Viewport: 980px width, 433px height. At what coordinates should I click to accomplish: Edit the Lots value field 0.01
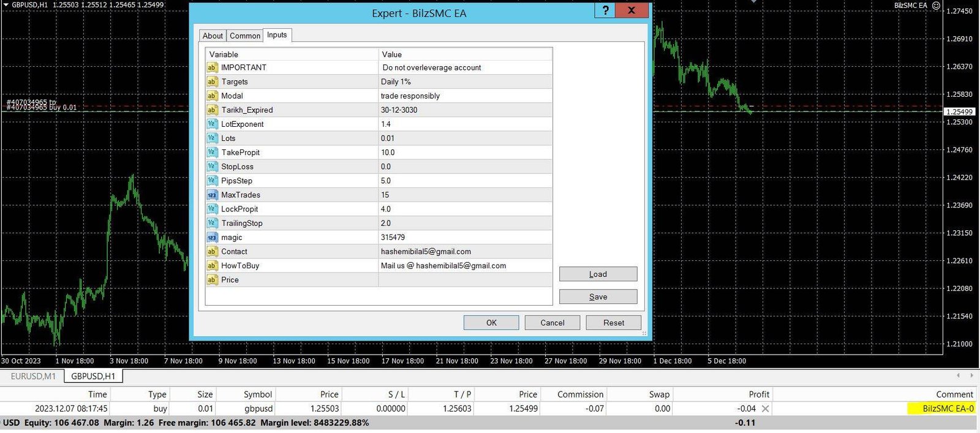point(464,138)
